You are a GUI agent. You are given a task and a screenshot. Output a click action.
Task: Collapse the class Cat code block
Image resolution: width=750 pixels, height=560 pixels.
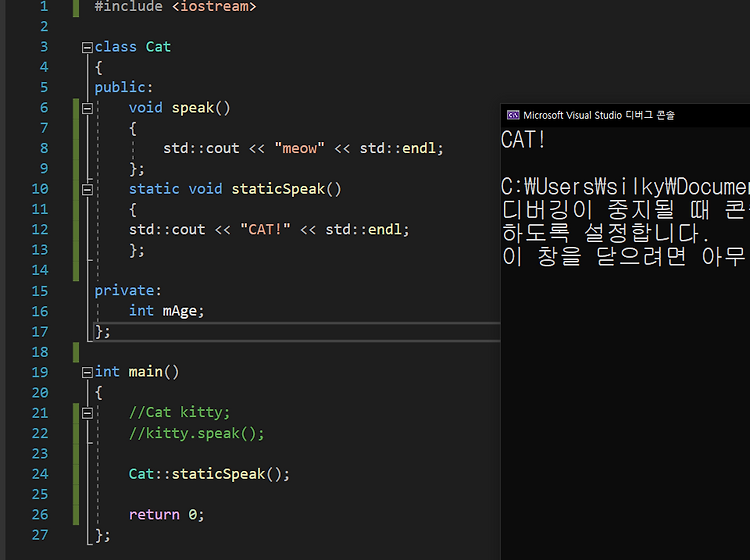click(87, 47)
